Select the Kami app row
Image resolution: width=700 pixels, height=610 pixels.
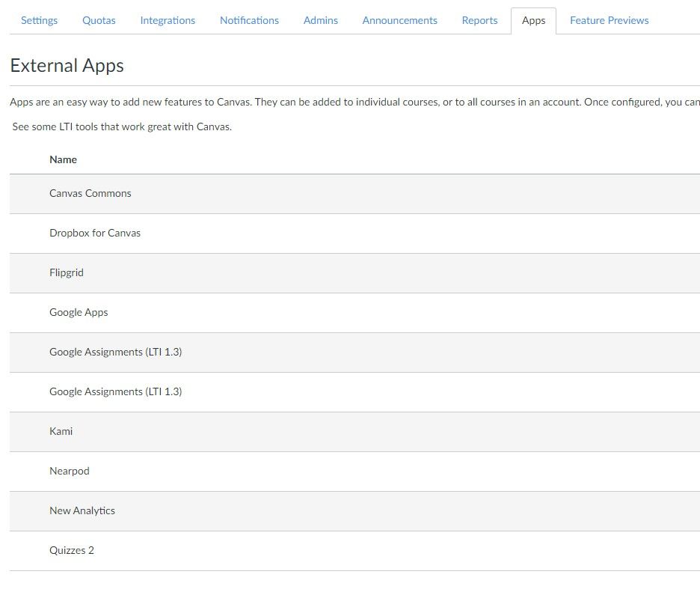point(61,431)
